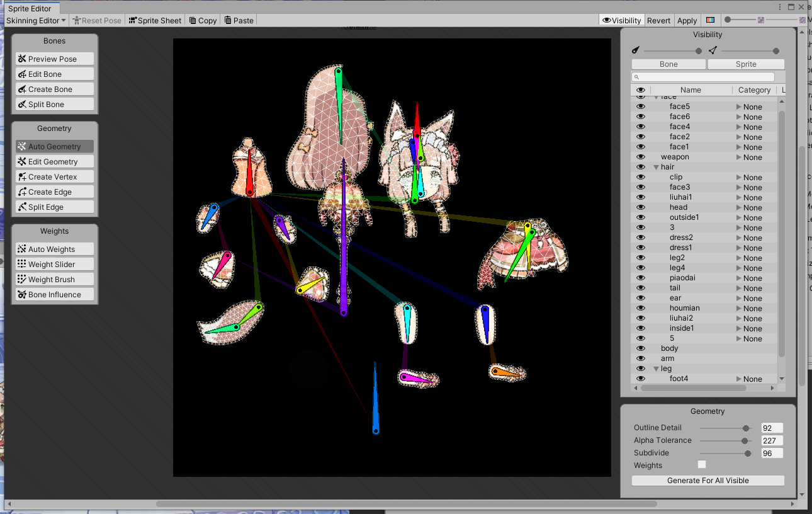Open the Weight Brush tool
The width and height of the screenshot is (812, 514).
pyautogui.click(x=55, y=279)
